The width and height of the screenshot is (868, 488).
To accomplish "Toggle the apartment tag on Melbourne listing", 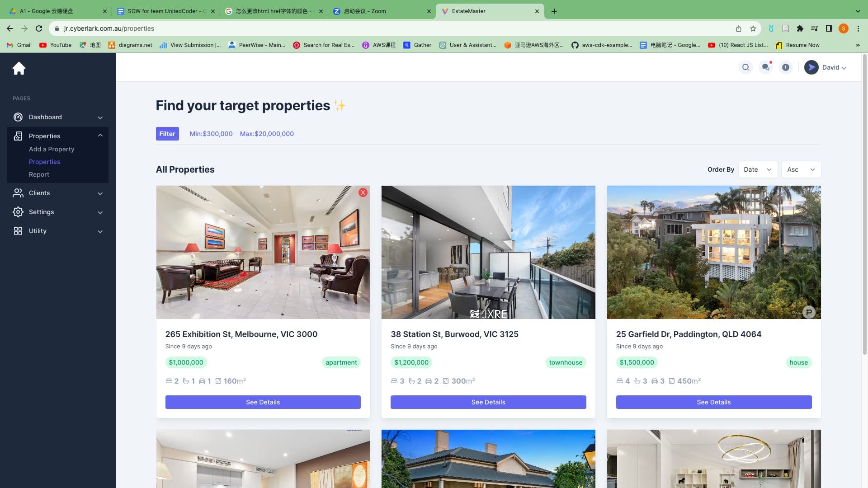I will point(341,362).
